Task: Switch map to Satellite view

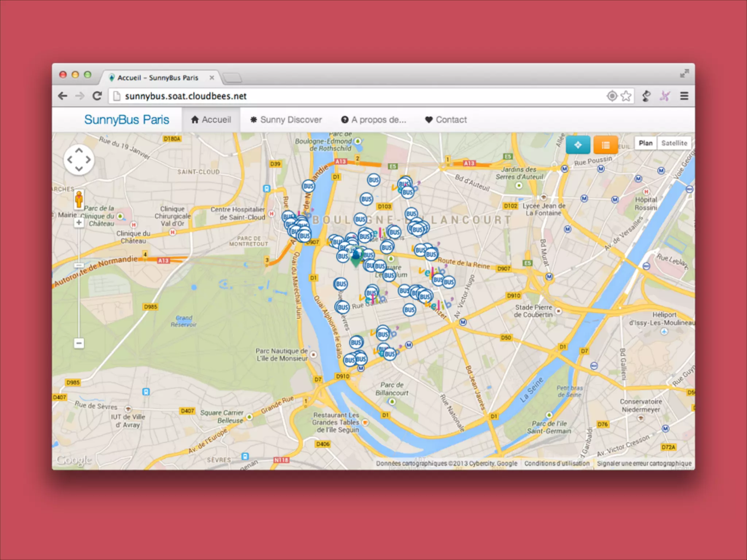Action: 674,143
